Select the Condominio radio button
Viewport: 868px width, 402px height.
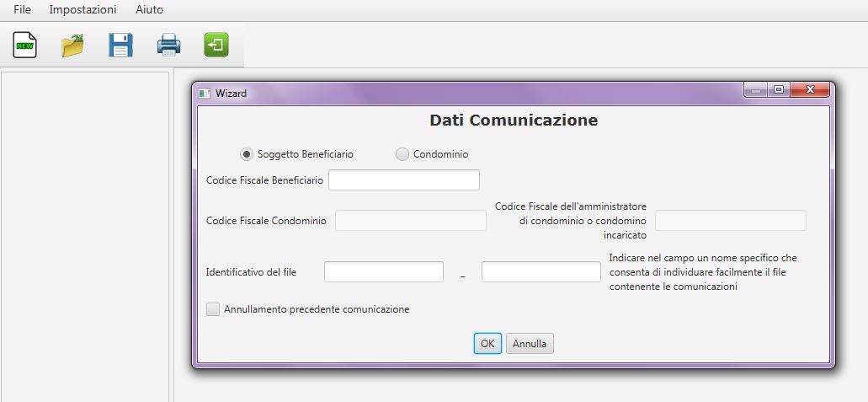click(x=402, y=154)
